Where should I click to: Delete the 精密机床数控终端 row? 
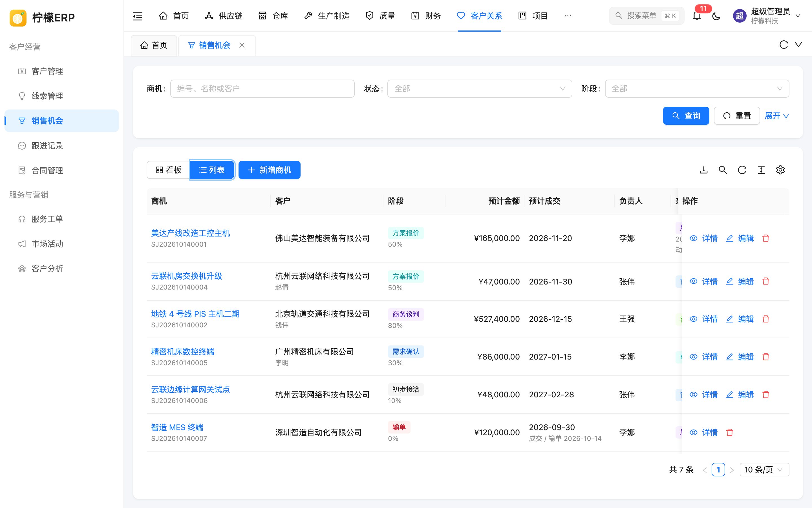[766, 357]
